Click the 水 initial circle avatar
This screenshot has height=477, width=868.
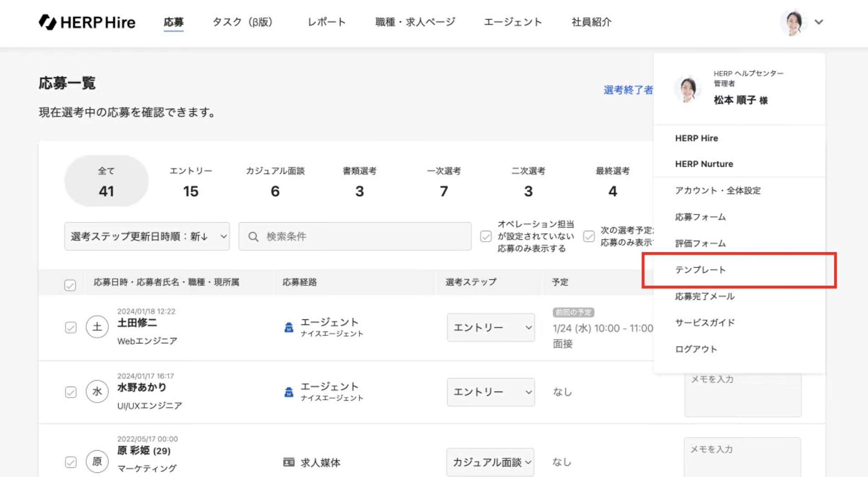click(97, 392)
